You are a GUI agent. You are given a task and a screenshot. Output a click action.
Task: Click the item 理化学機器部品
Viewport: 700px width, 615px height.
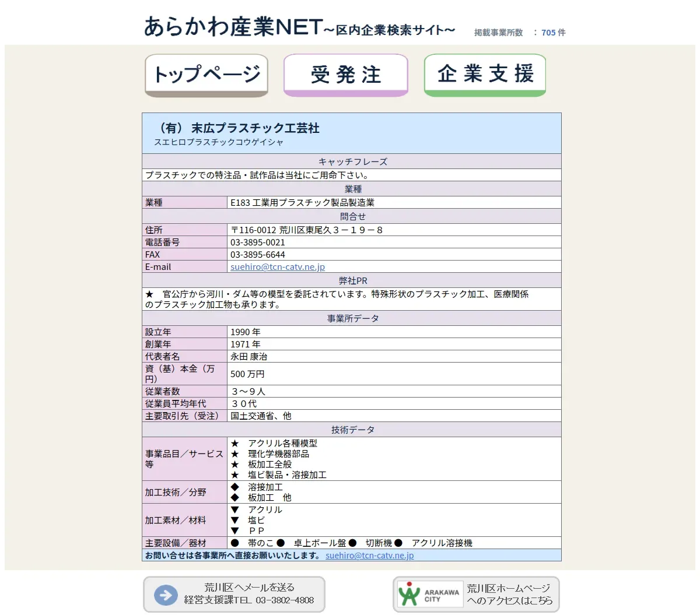(278, 454)
